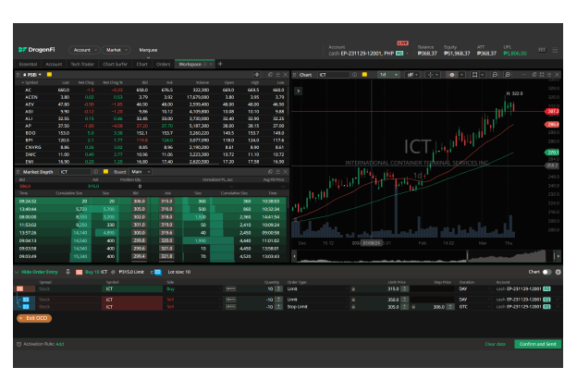Click the DragonFi logo

(x=37, y=49)
